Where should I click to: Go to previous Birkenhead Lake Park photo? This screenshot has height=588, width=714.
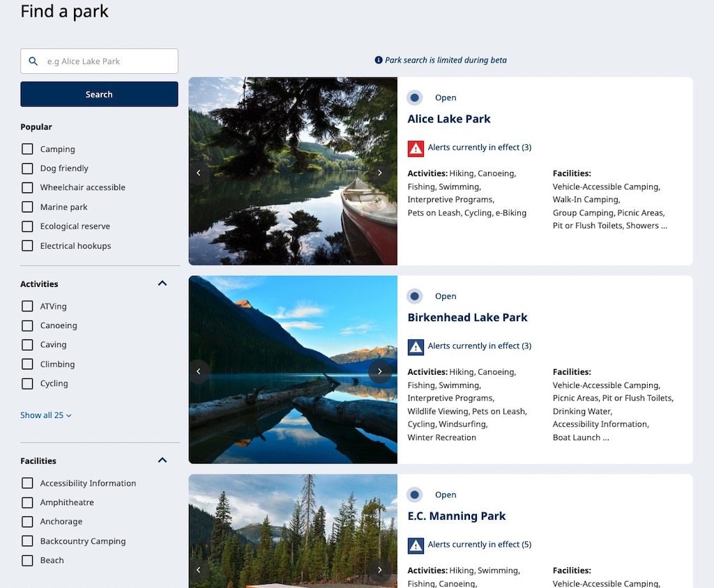tap(199, 371)
